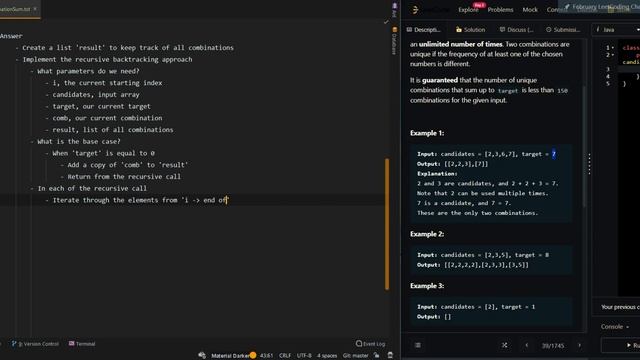Collapse code fold arrow on line 1
Image resolution: width=640 pixels, height=360 pixels.
pyautogui.click(x=613, y=48)
